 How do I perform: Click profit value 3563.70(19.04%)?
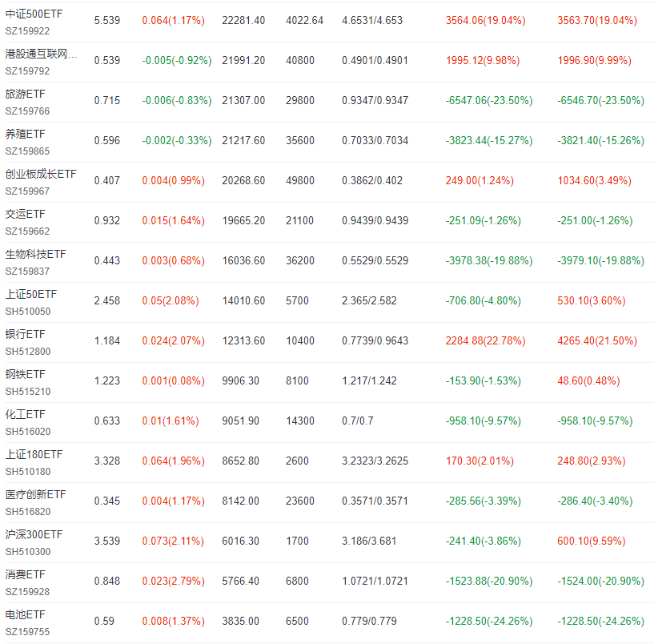click(597, 21)
